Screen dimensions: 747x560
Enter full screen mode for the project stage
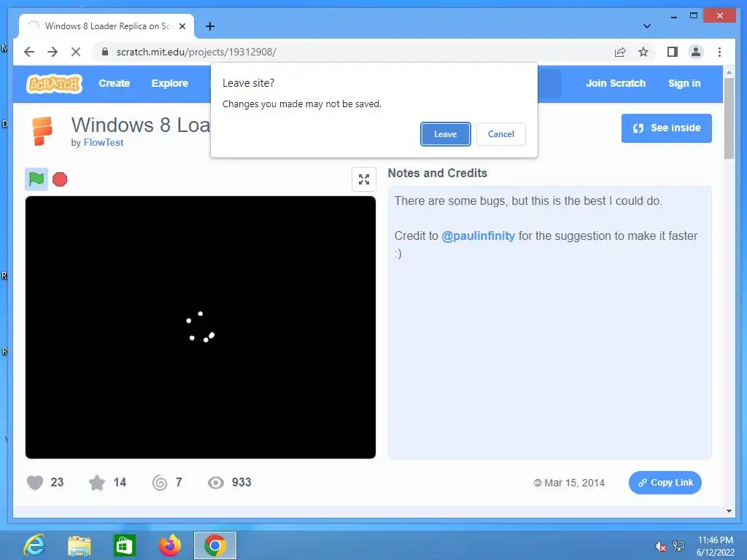click(x=364, y=179)
